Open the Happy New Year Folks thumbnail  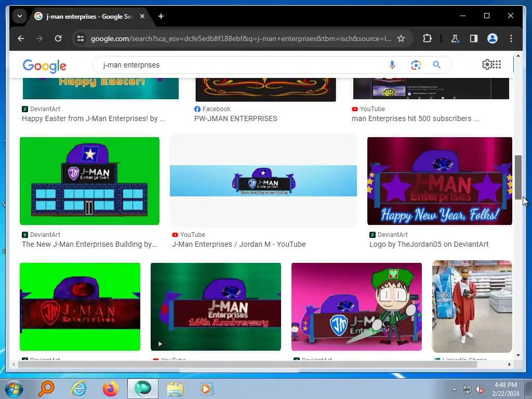pos(440,181)
